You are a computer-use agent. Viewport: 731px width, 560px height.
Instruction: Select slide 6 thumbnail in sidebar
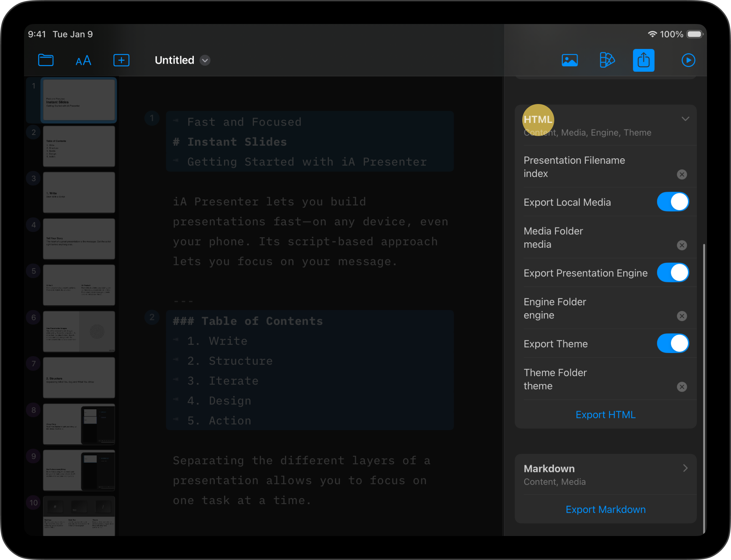point(79,331)
